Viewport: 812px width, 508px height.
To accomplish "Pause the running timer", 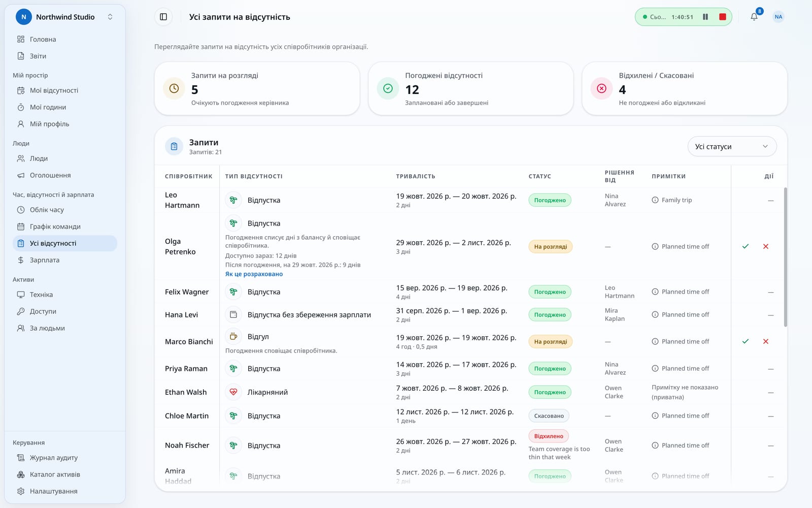I will coord(705,17).
